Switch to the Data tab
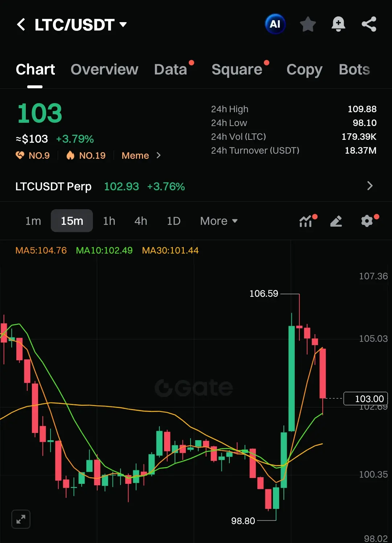Viewport: 392px width, 543px height. 171,69
